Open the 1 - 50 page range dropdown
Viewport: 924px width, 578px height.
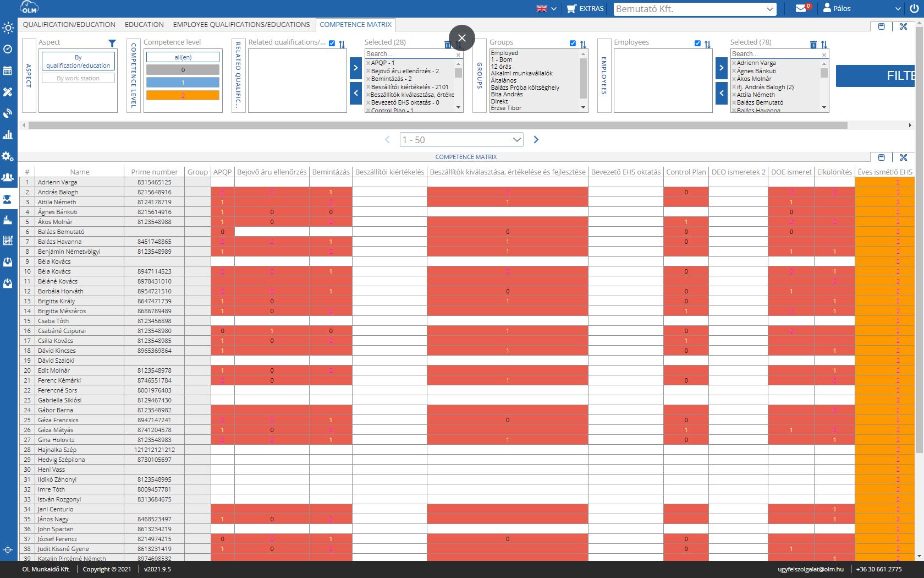point(461,140)
